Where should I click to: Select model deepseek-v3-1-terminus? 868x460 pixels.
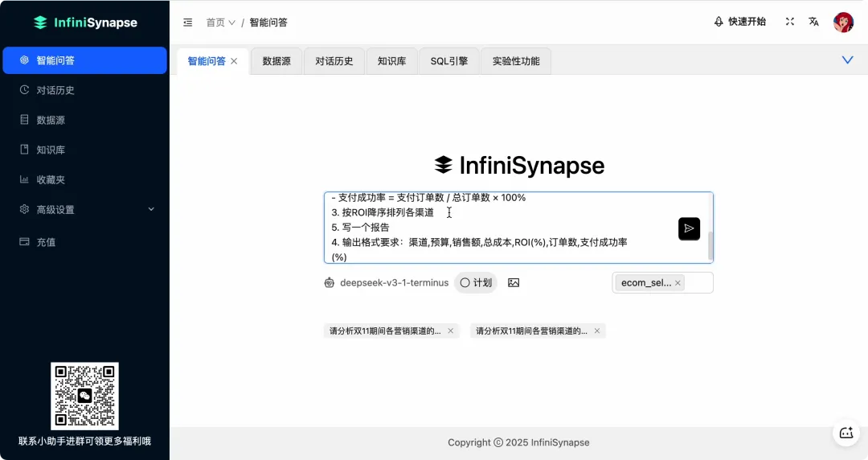tap(394, 282)
